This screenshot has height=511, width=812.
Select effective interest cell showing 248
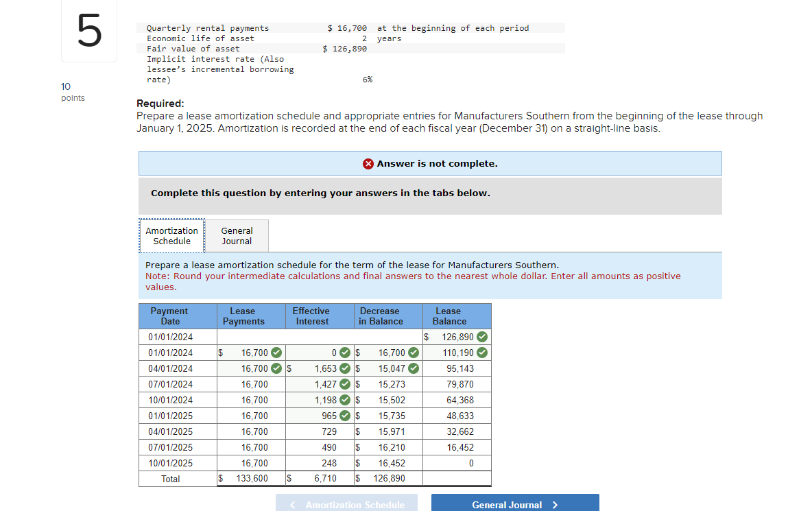(320, 464)
